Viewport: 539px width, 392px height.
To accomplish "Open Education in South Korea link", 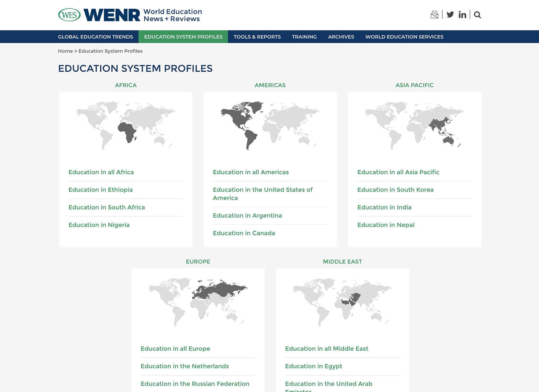I will (x=395, y=190).
